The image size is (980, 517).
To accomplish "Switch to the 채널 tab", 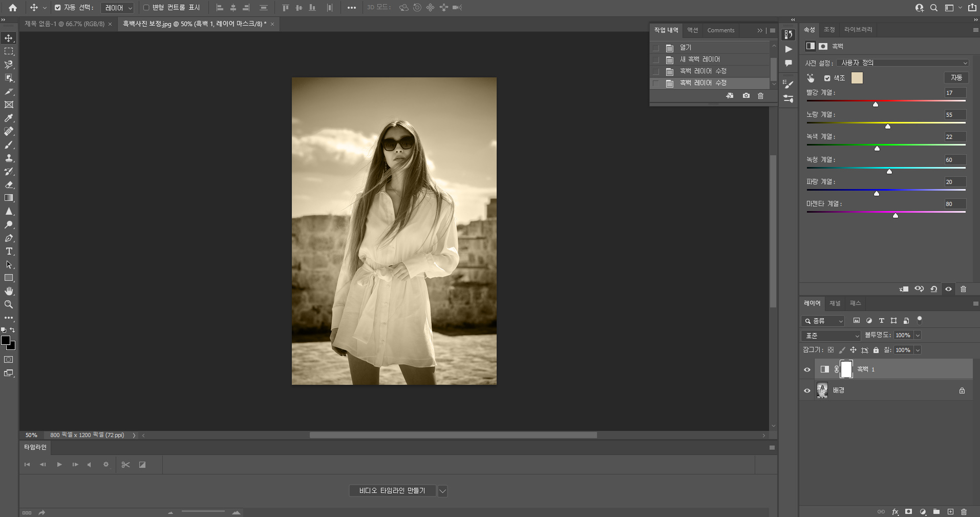I will (x=835, y=303).
